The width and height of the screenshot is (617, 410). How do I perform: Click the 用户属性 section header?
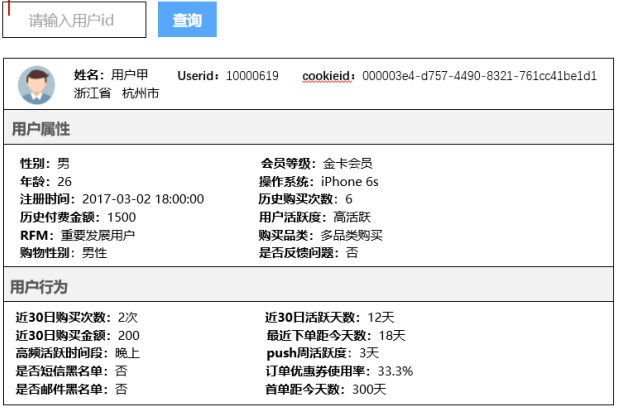[308, 128]
